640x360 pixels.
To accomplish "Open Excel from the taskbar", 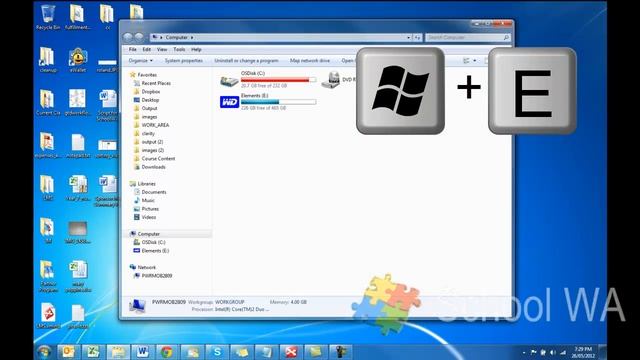I will point(93,352).
